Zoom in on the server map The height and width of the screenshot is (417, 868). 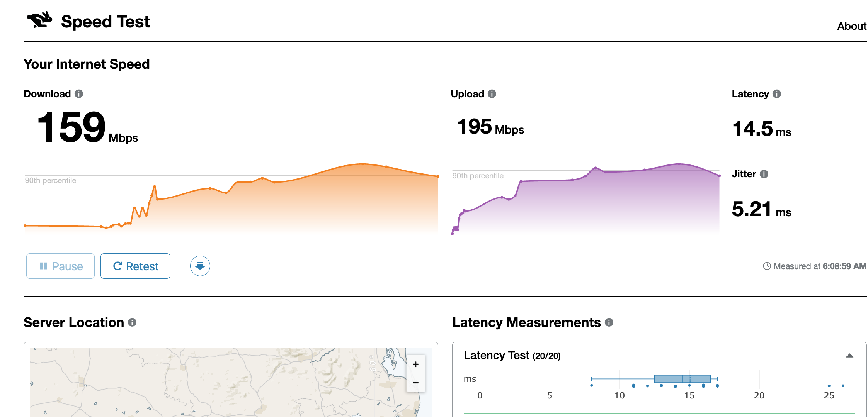(415, 364)
